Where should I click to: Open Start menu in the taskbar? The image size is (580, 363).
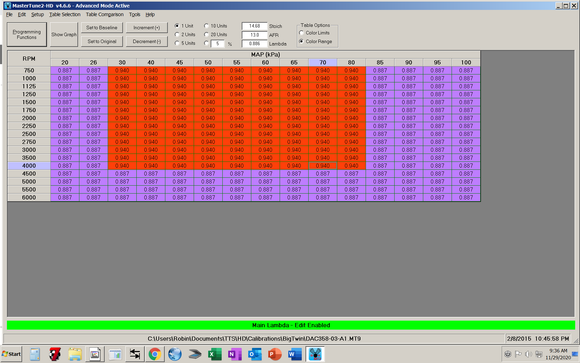click(12, 354)
